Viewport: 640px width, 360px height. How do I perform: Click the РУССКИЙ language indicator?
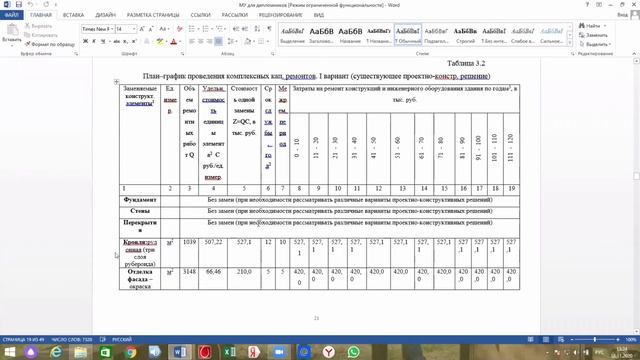[122, 340]
